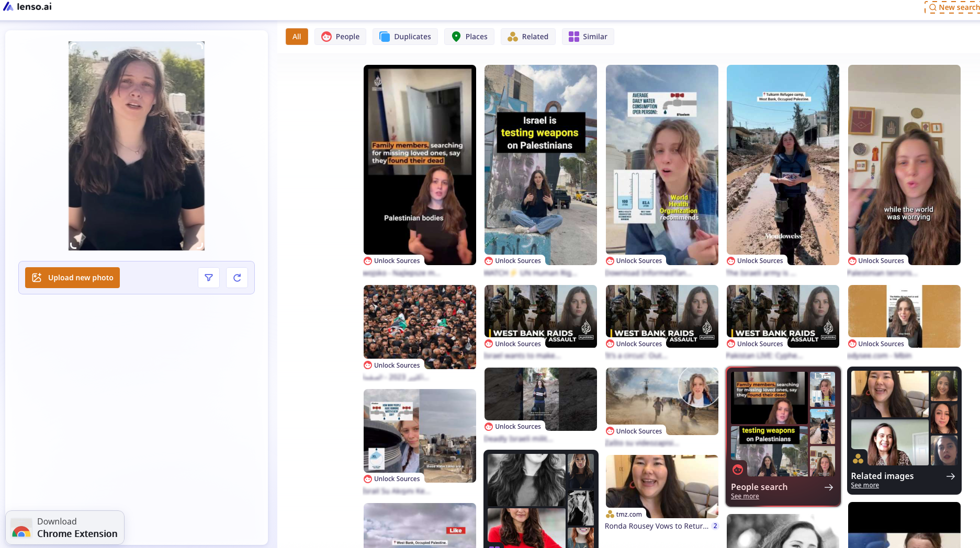The width and height of the screenshot is (980, 548).
Task: Click the People search arrow icon
Action: coord(829,487)
